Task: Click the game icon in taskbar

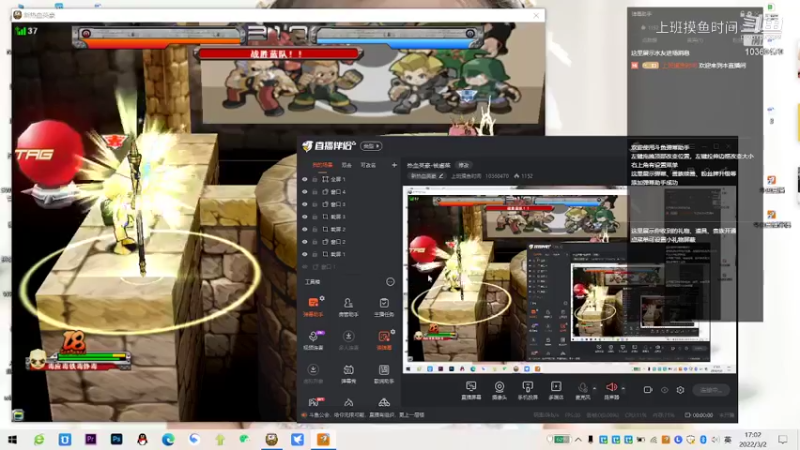Action: tap(271, 439)
